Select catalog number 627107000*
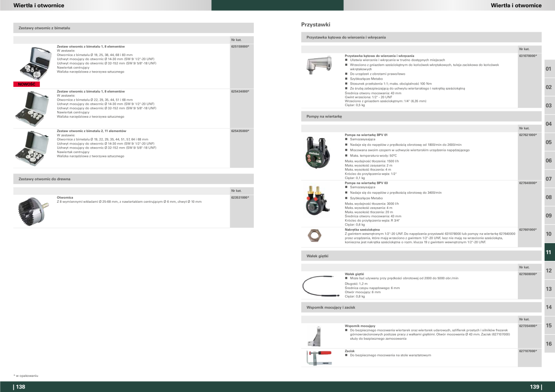This screenshot has height=392, width=555. (x=528, y=351)
